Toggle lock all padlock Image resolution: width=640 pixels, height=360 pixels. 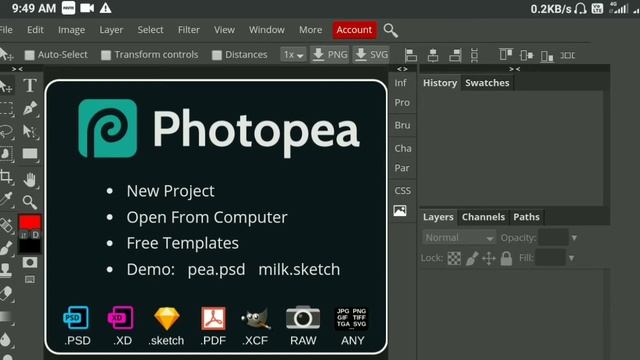pos(506,258)
